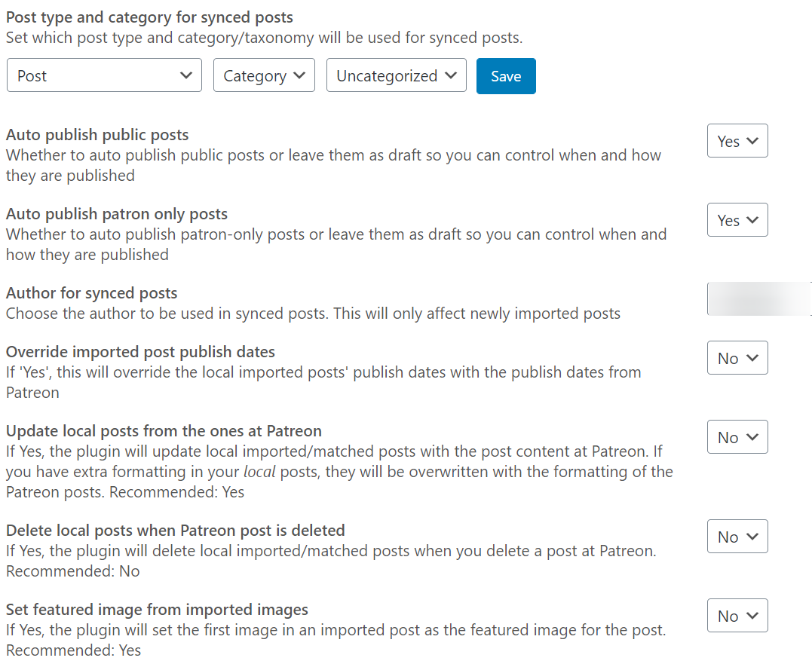Expand Update local posts from Patreon dropdown

tap(737, 437)
